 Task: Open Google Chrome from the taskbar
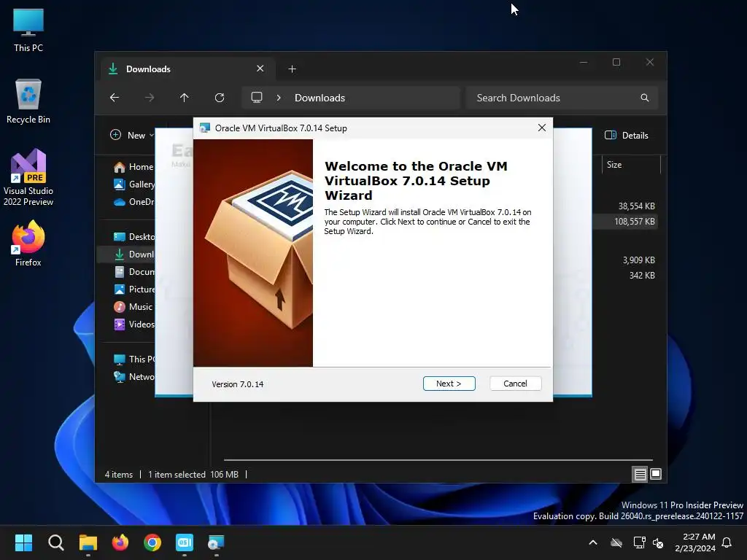click(x=152, y=542)
